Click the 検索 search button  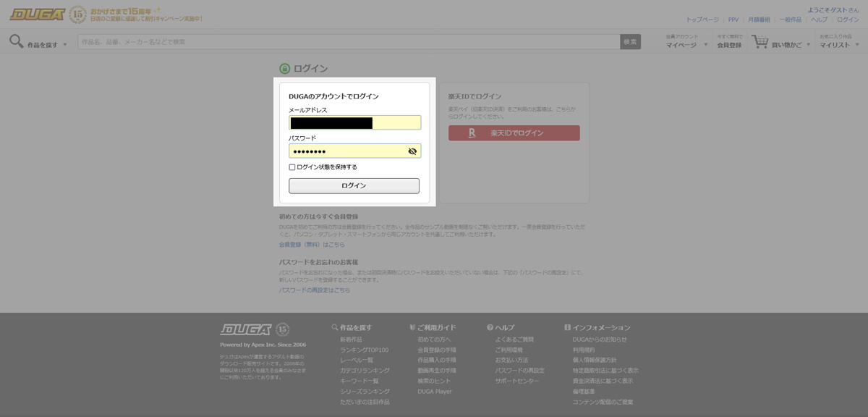(630, 42)
